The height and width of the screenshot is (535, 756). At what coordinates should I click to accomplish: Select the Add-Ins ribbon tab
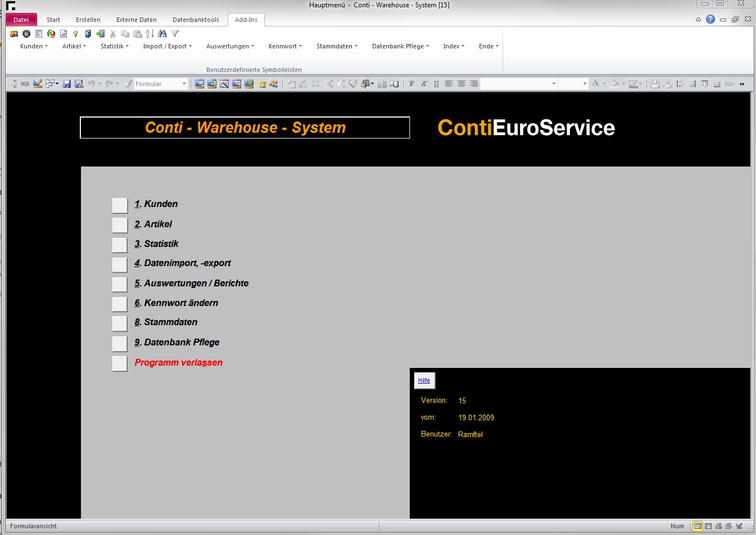(x=246, y=20)
